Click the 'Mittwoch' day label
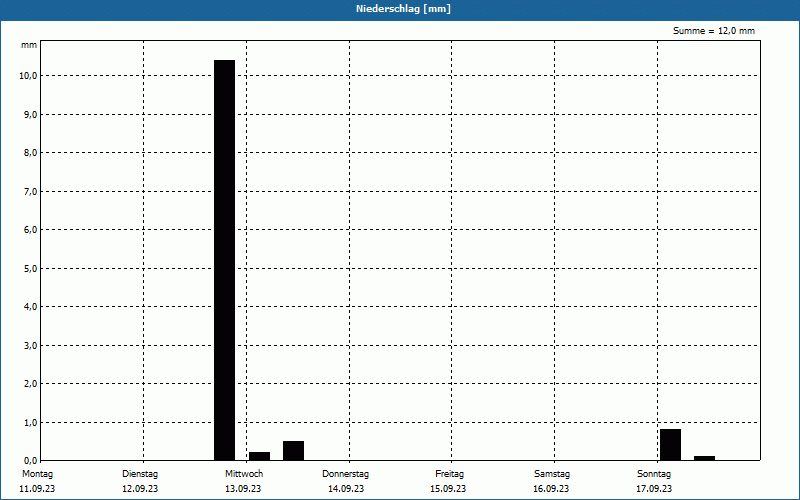 click(x=244, y=474)
